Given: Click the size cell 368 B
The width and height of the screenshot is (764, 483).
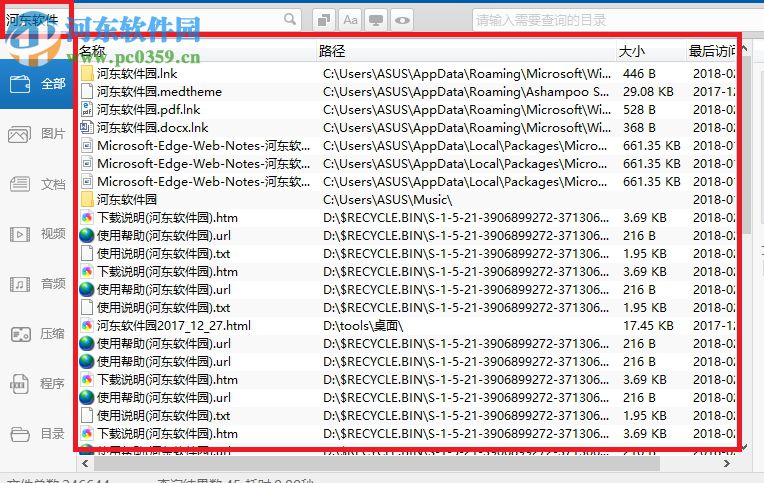Looking at the screenshot, I should [639, 128].
